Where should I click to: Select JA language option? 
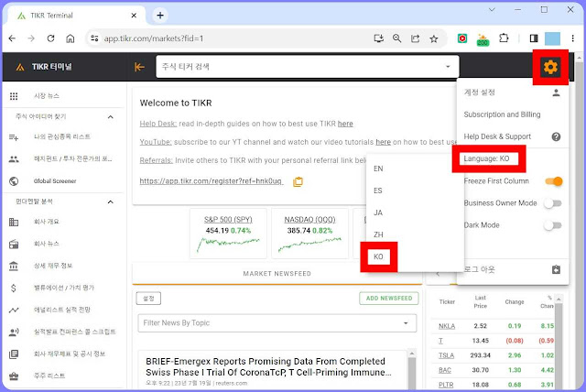pos(378,213)
